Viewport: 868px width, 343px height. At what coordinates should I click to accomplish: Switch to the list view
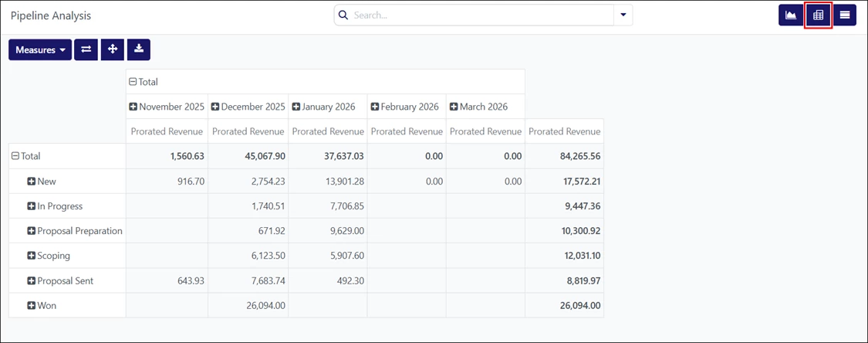(845, 15)
